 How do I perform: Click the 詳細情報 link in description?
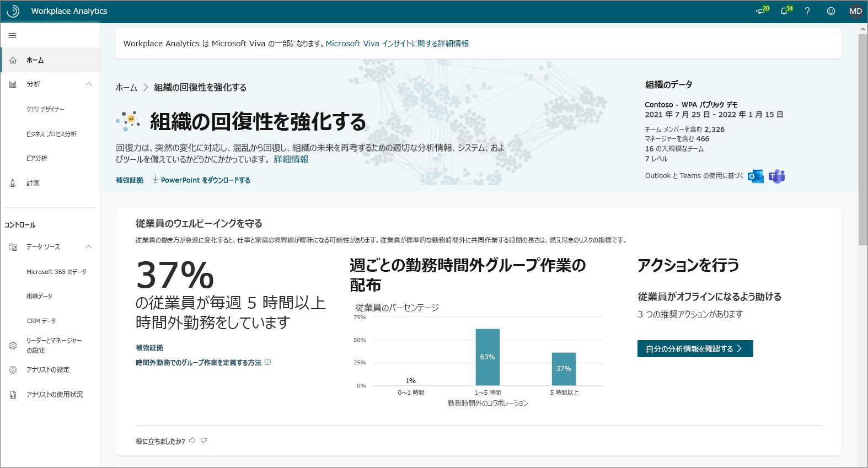coord(291,159)
